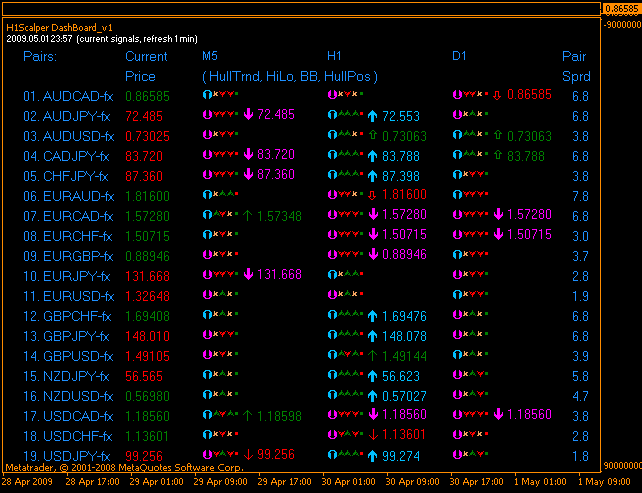Click the green thin up arrow beside 1.18598
Viewport: 642px width, 493px height.
pyautogui.click(x=247, y=416)
